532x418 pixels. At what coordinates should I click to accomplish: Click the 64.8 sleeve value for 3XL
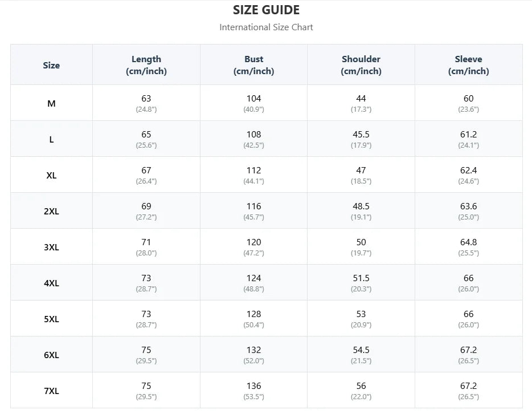(x=469, y=242)
